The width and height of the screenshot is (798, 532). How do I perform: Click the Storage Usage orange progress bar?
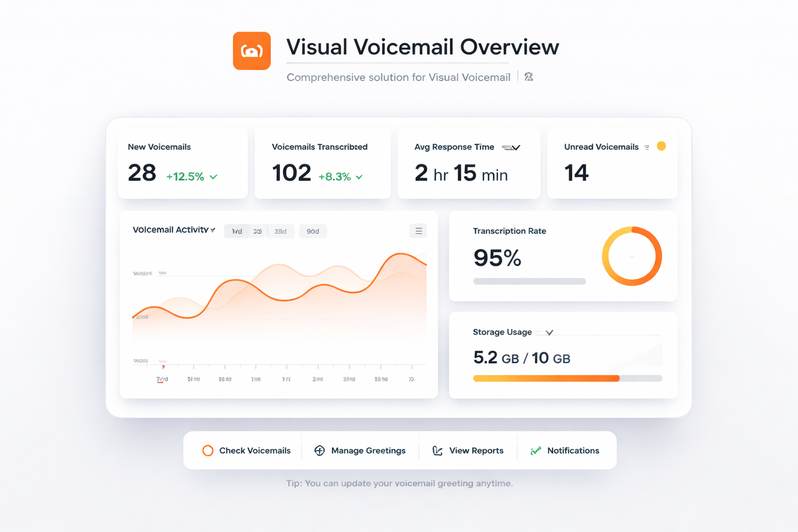546,378
